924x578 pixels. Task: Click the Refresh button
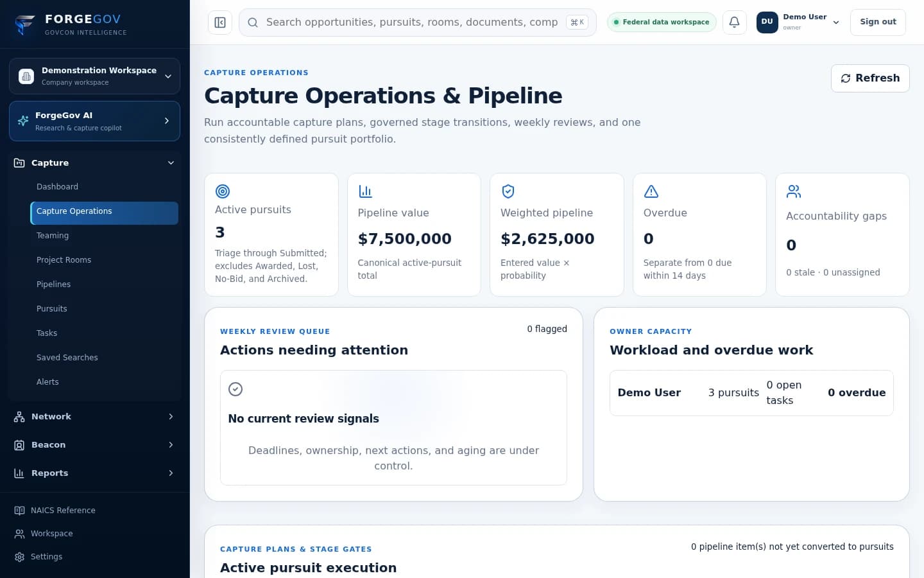point(870,78)
